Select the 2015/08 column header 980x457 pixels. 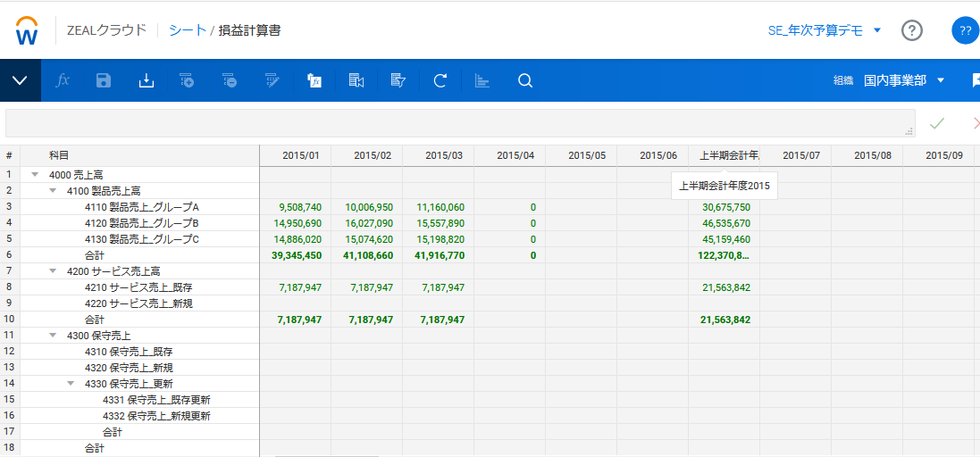(867, 155)
